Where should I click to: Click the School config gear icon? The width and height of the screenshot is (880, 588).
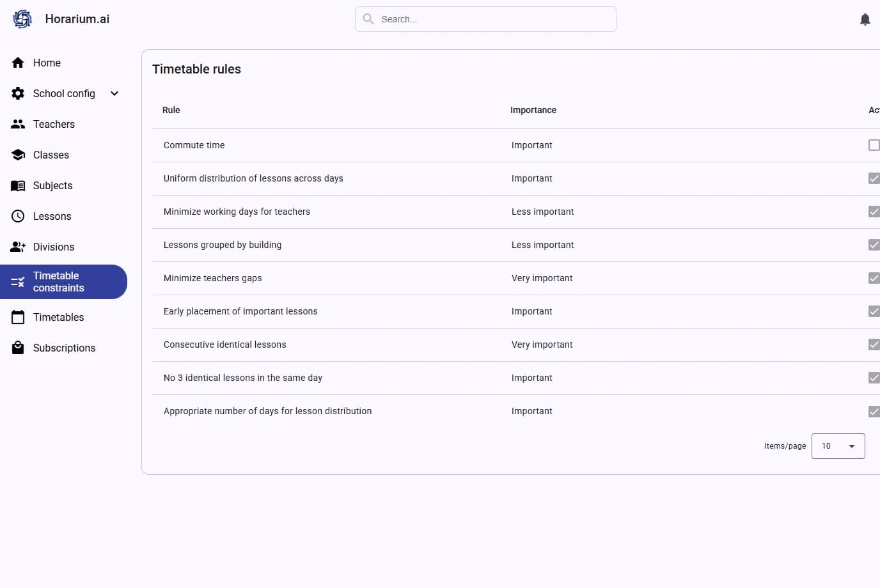click(18, 93)
